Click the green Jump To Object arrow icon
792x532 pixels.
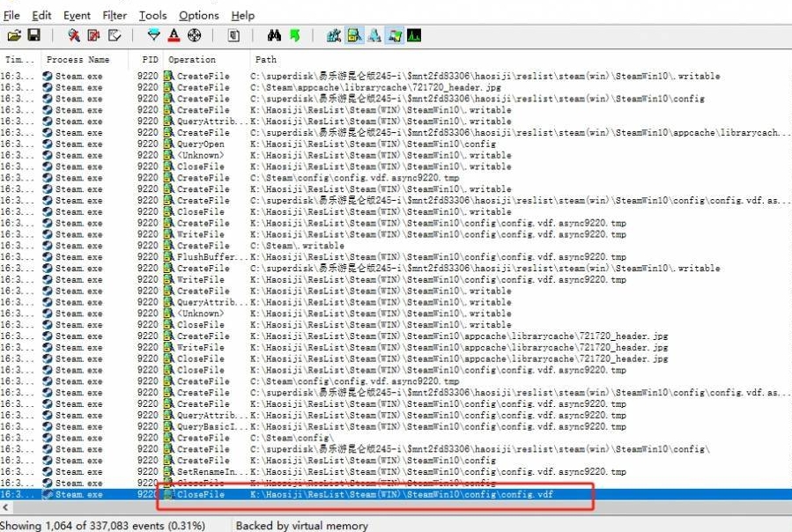(294, 35)
